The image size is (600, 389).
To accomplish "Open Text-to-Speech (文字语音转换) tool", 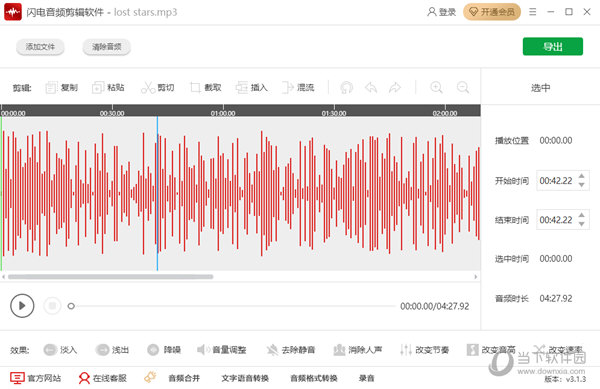I will point(245,378).
